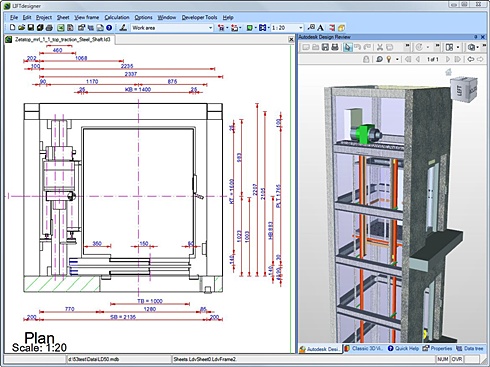490x367 pixels.
Task: Click the previous view back arrow in Design Review
Action: point(471,59)
